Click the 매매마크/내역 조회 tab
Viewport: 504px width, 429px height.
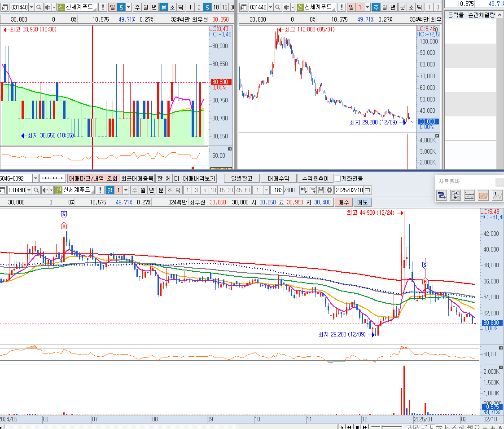click(x=93, y=178)
